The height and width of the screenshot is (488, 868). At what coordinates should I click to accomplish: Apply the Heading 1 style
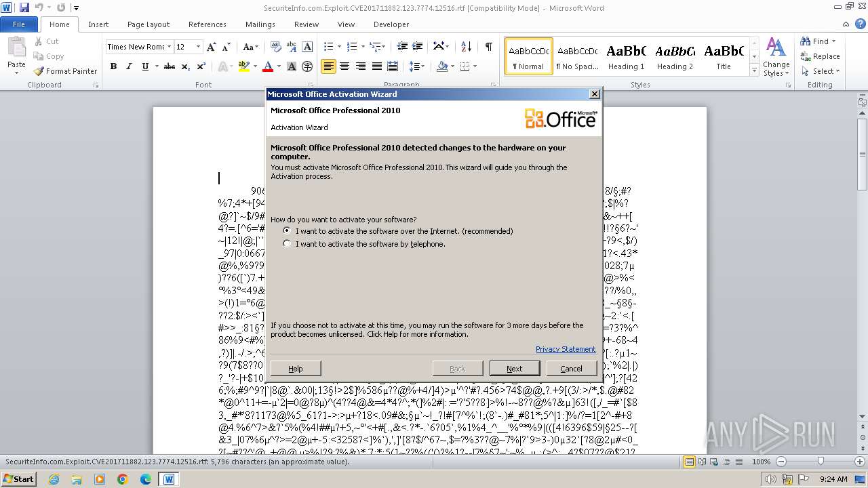(x=627, y=56)
